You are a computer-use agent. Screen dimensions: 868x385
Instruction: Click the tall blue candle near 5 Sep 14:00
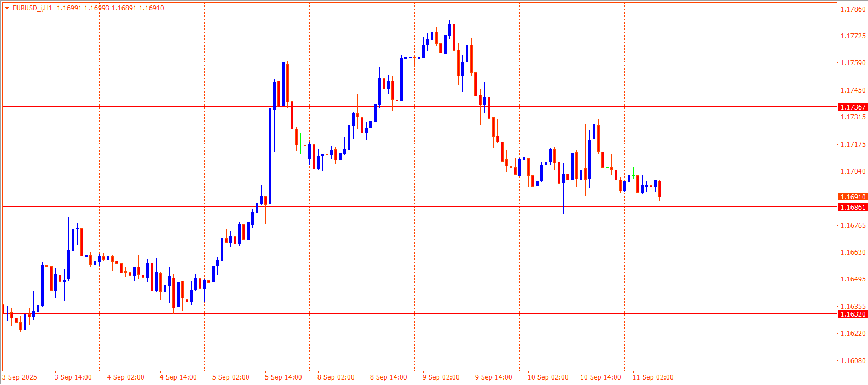270,156
